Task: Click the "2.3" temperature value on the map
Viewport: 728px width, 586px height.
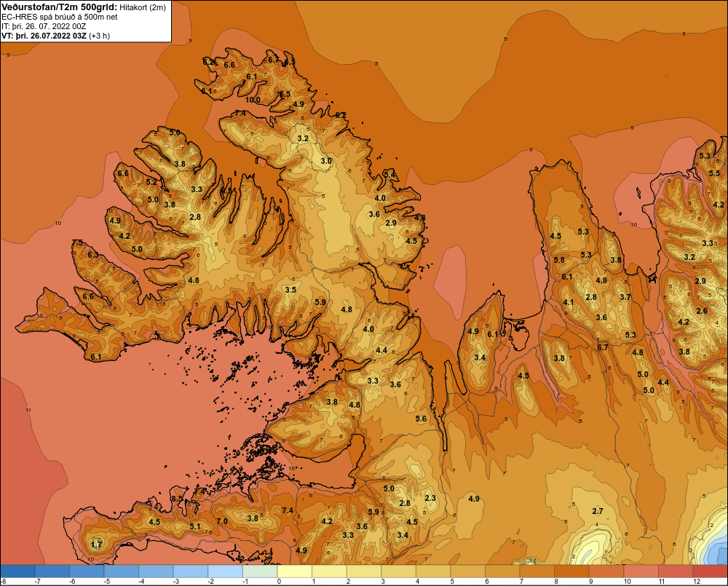Action: point(430,498)
